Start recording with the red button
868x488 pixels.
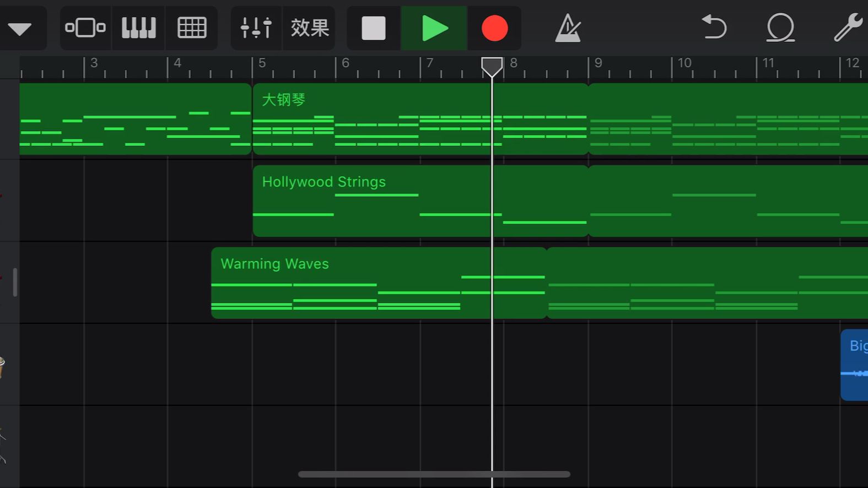494,28
